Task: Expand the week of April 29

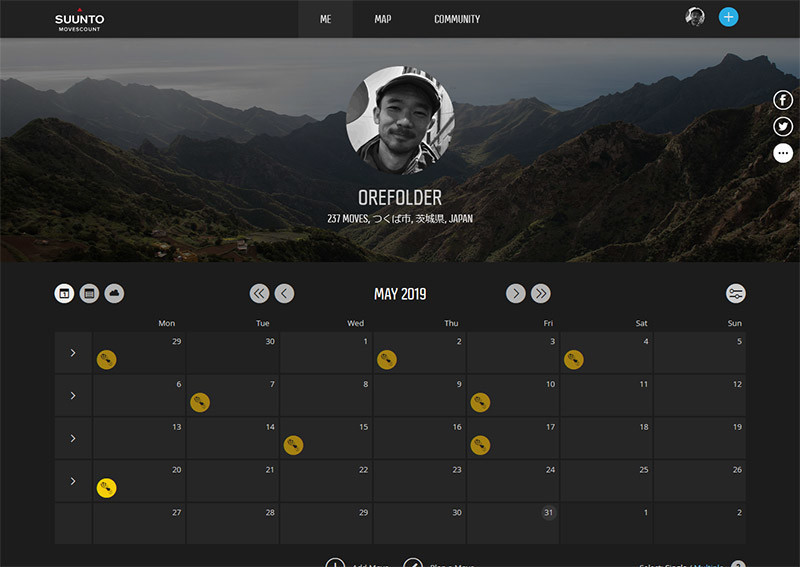Action: [x=73, y=353]
